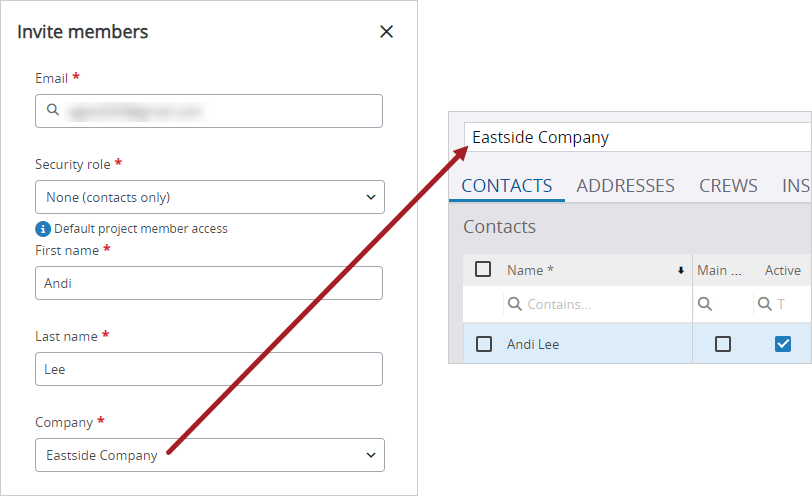Click the Default project member access info icon
The image size is (812, 496).
42,228
